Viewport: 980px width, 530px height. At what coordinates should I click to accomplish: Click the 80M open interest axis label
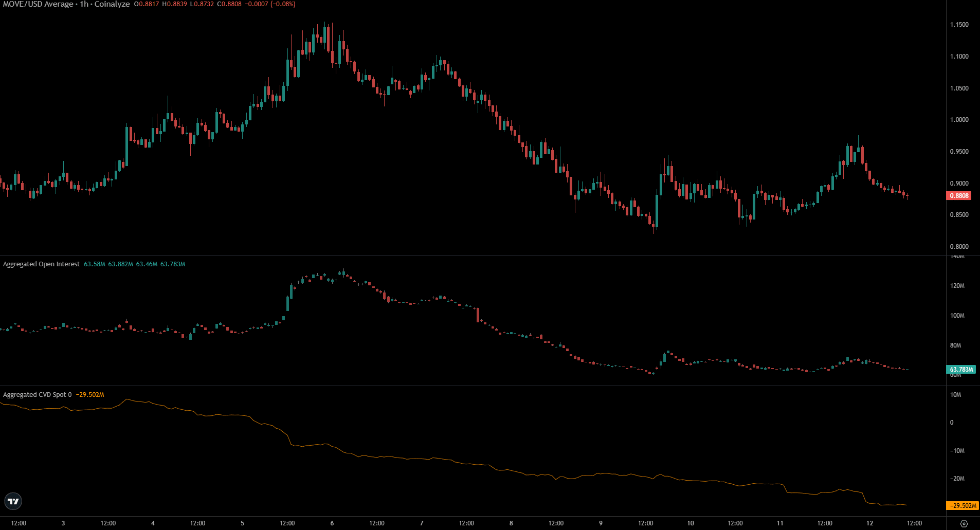[955, 345]
